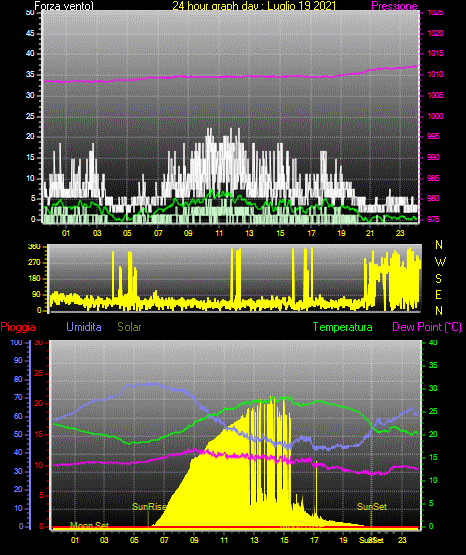Click the Solar legend label
The width and height of the screenshot is (466, 555).
click(x=130, y=327)
